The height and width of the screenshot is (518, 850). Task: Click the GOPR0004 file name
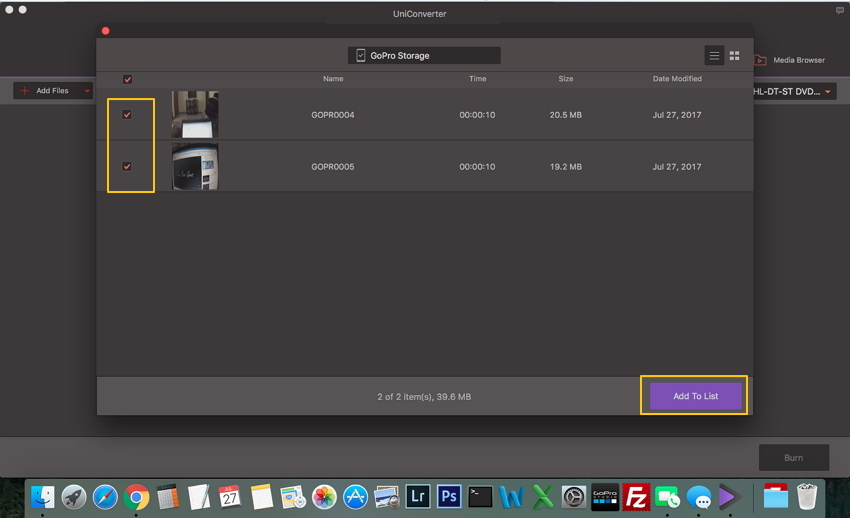(x=333, y=115)
